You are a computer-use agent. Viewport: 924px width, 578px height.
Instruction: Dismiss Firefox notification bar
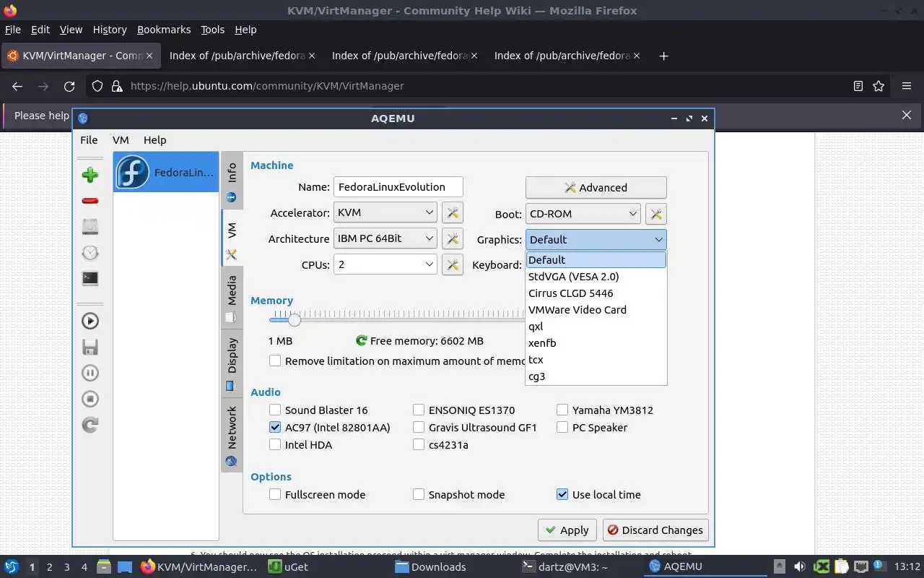point(907,115)
